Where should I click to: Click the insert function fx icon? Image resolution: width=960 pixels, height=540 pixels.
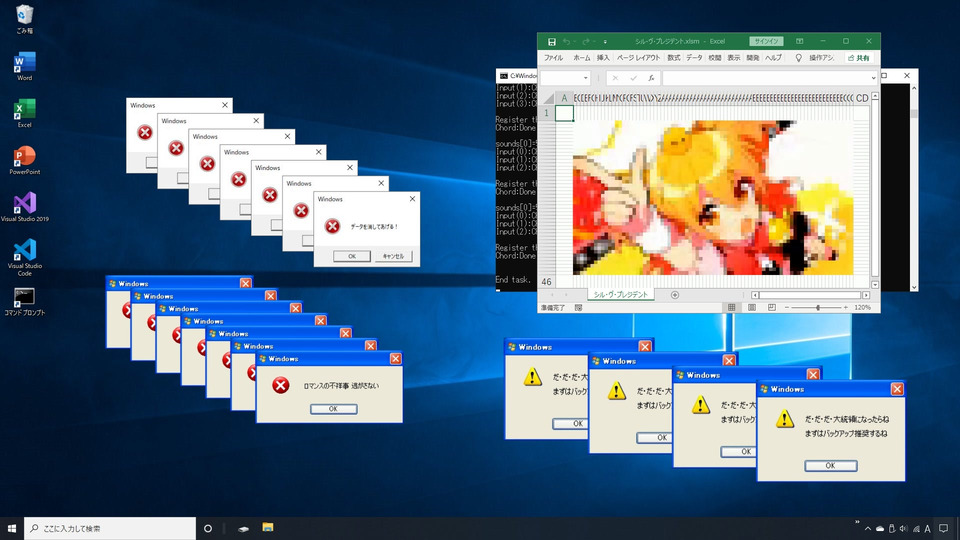click(651, 77)
